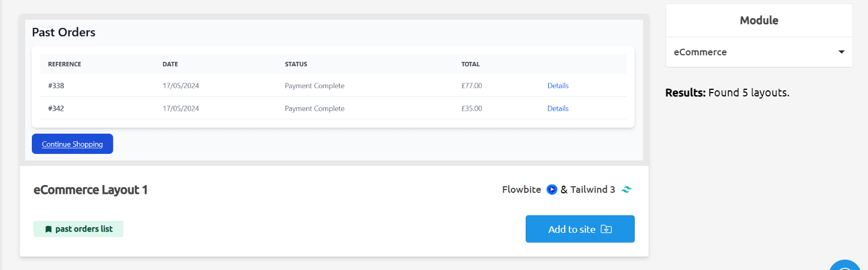The width and height of the screenshot is (868, 270).
Task: Select the past orders list tag
Action: (x=78, y=229)
